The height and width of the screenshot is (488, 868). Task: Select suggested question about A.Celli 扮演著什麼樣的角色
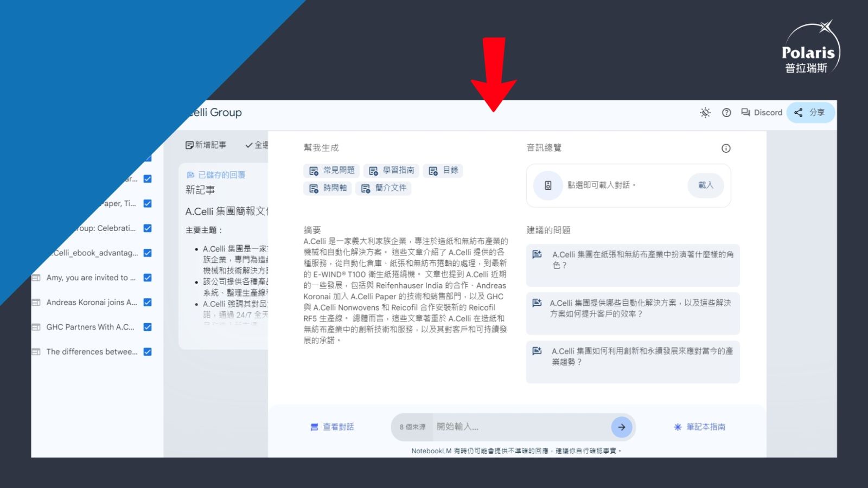click(x=633, y=265)
